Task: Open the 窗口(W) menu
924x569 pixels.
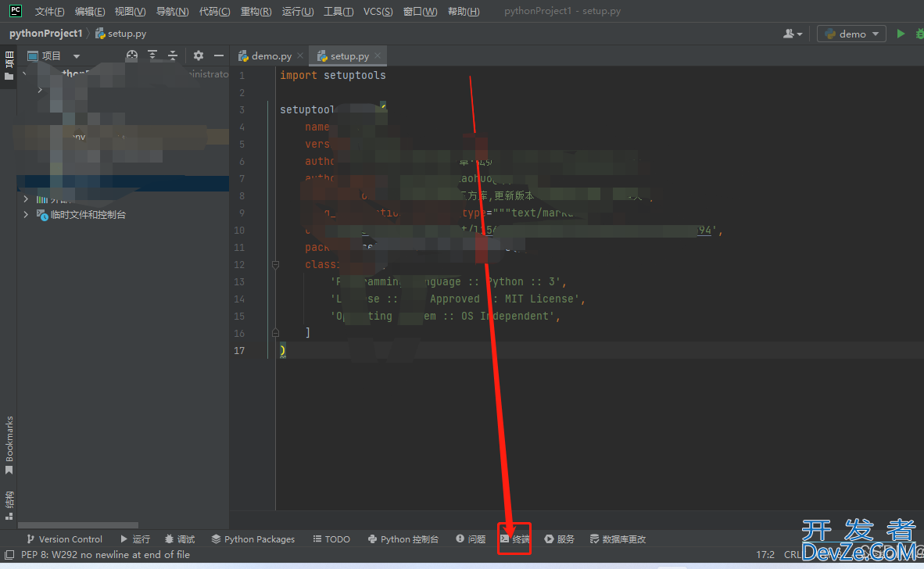Action: [x=420, y=11]
